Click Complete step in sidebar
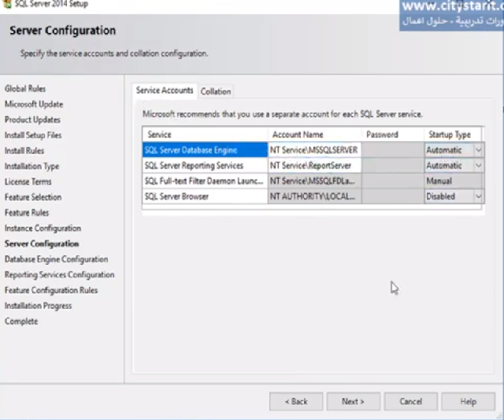The height and width of the screenshot is (420, 504). click(x=21, y=322)
